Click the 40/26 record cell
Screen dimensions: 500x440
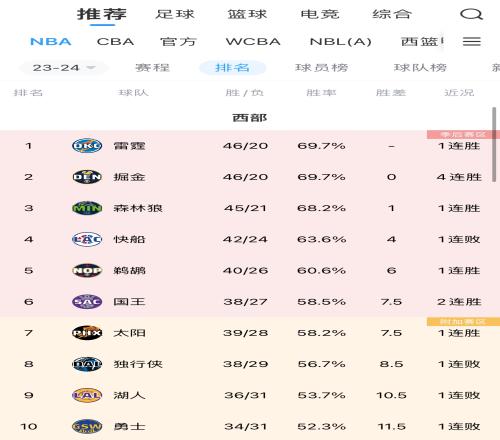coord(246,270)
